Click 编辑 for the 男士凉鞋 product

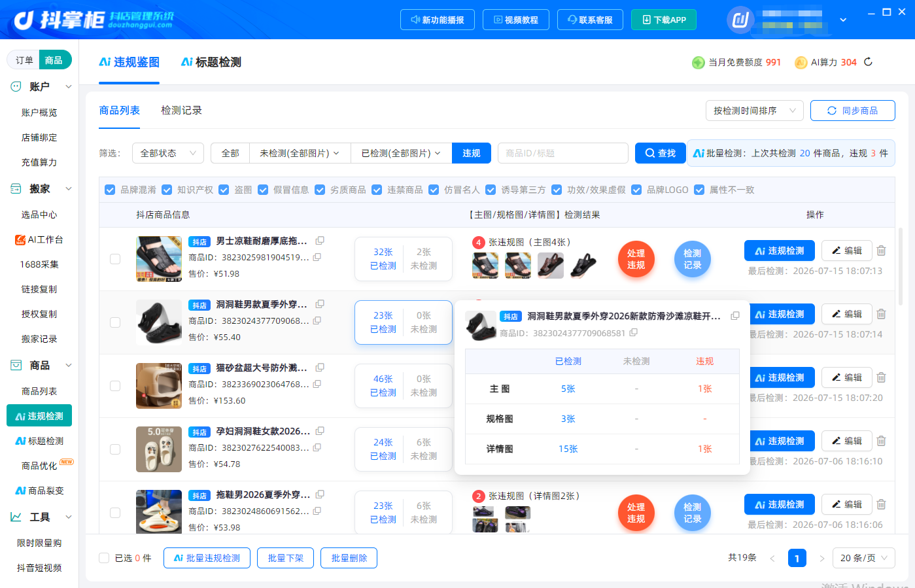point(847,251)
